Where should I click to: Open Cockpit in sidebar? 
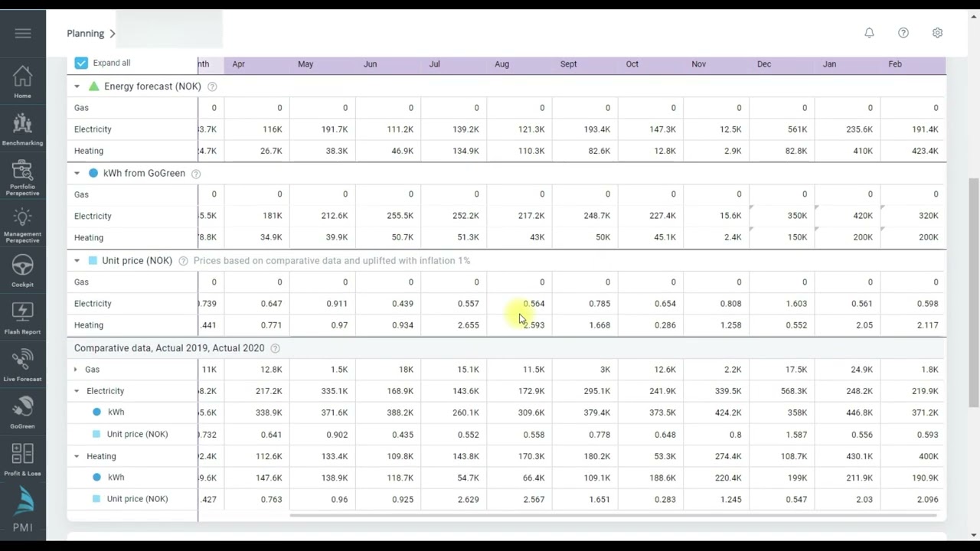click(x=22, y=271)
